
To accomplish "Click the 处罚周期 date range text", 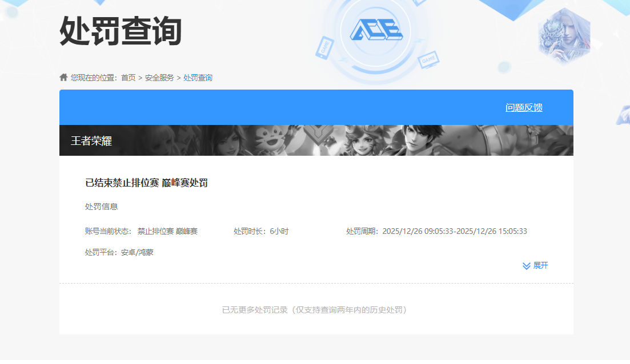I will [x=436, y=230].
